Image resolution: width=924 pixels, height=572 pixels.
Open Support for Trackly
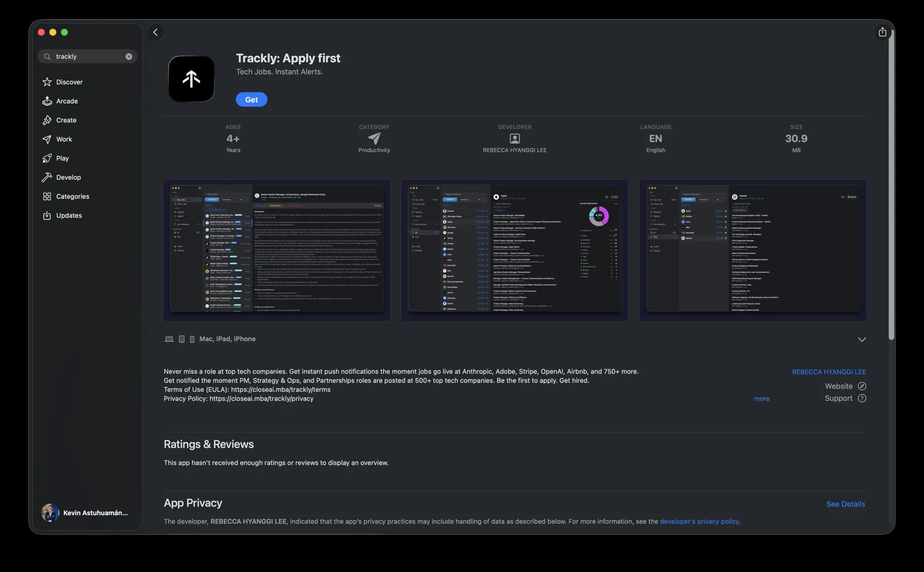(838, 398)
